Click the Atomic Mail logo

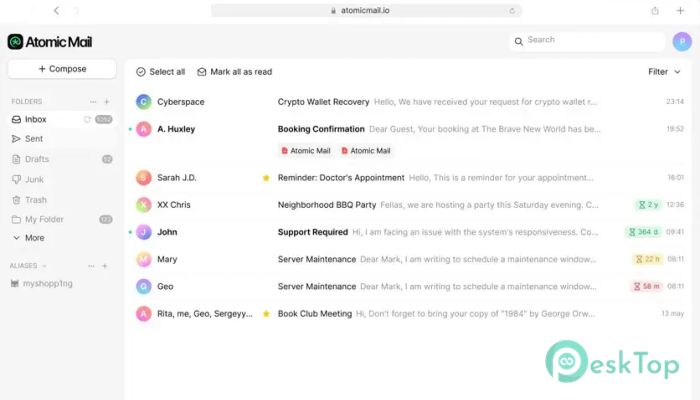pyautogui.click(x=50, y=42)
